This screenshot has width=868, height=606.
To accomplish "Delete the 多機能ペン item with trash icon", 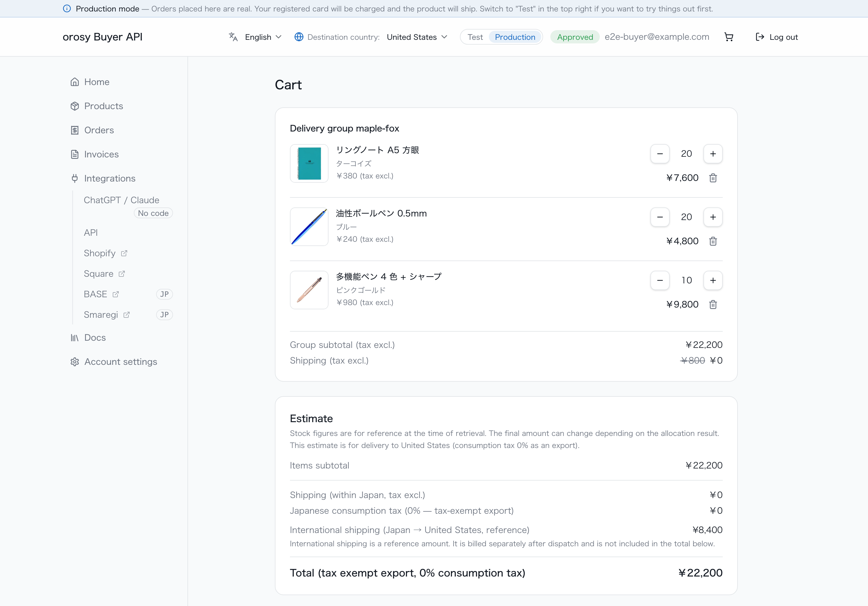I will (x=712, y=305).
